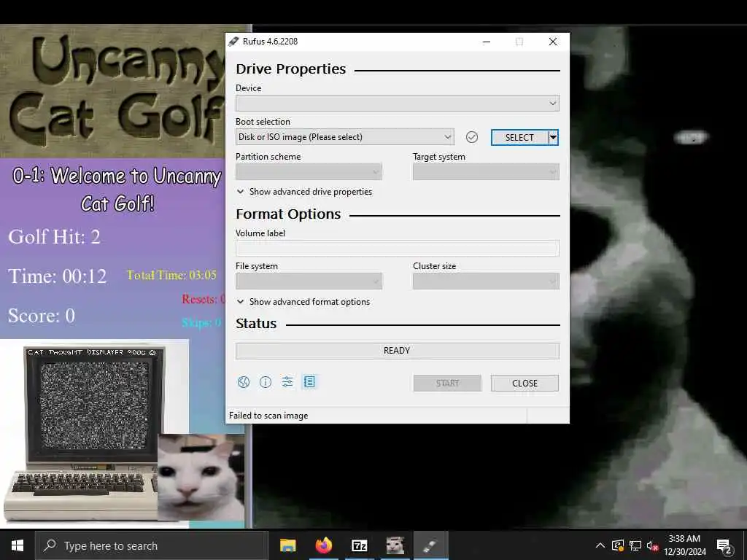Click the red 'Resets' counter text
This screenshot has height=560, width=747.
pos(203,299)
